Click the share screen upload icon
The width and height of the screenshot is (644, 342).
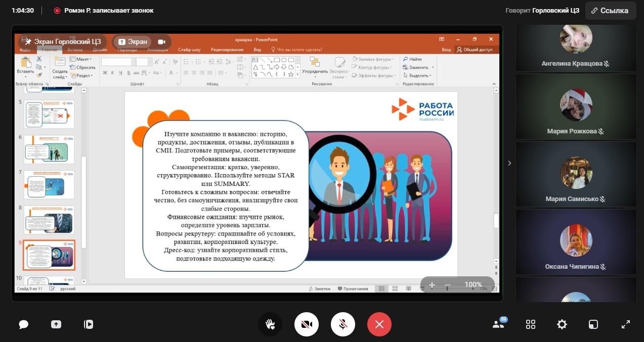pos(56,324)
